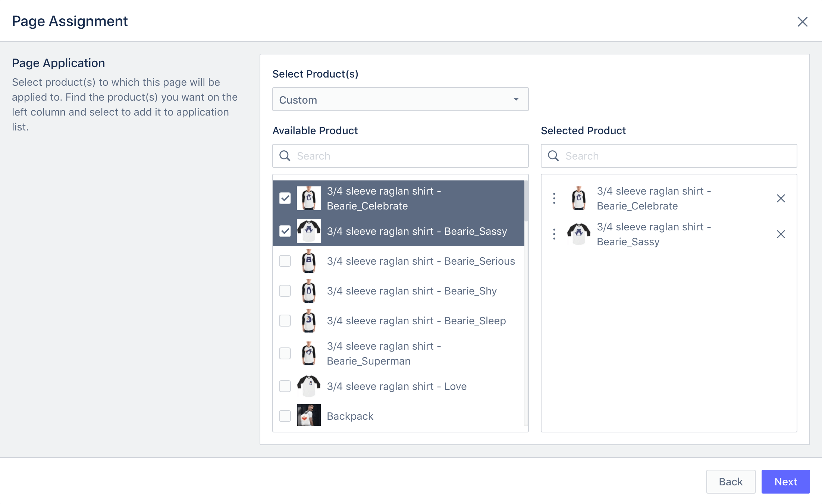This screenshot has height=504, width=822.
Task: Uncheck the Bearie_Celebrate checkbox
Action: pyautogui.click(x=285, y=198)
